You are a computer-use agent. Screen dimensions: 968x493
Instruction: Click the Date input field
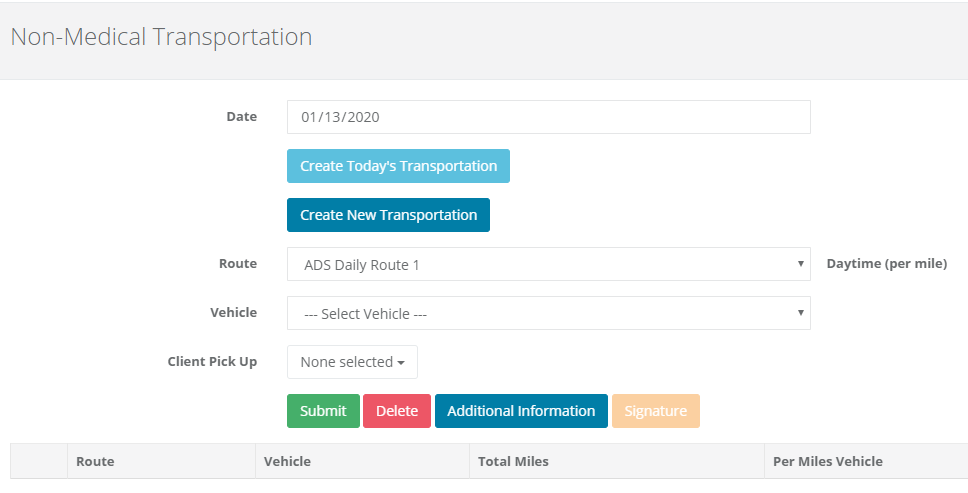click(548, 117)
